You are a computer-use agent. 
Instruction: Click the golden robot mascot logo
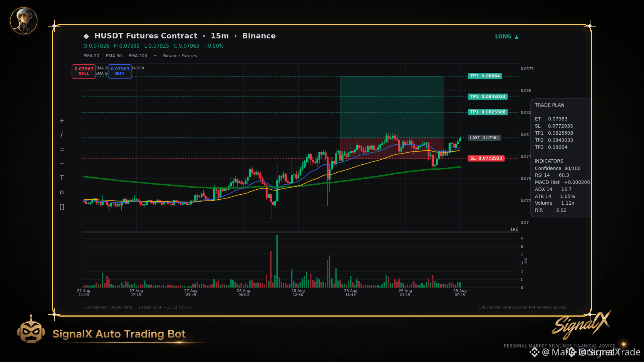pyautogui.click(x=31, y=330)
